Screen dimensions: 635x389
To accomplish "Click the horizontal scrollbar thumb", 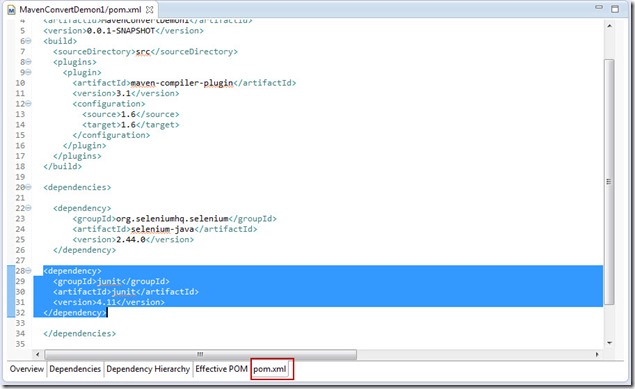I will 200,354.
